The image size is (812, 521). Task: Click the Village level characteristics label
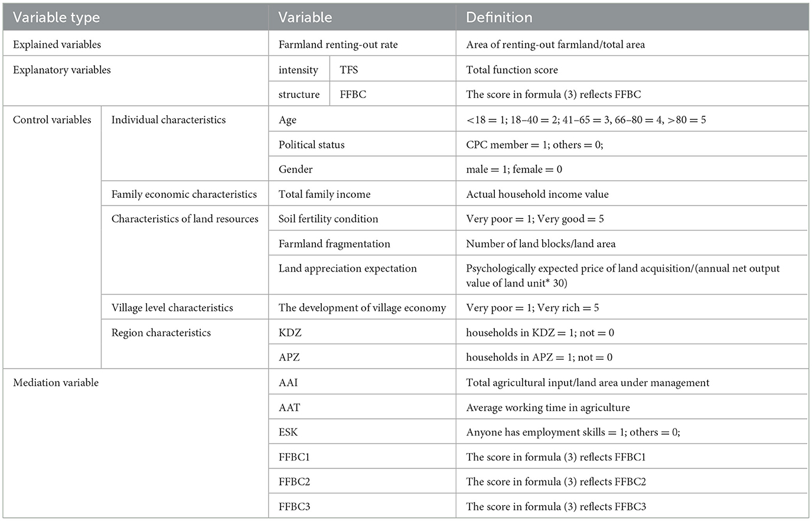tap(172, 308)
